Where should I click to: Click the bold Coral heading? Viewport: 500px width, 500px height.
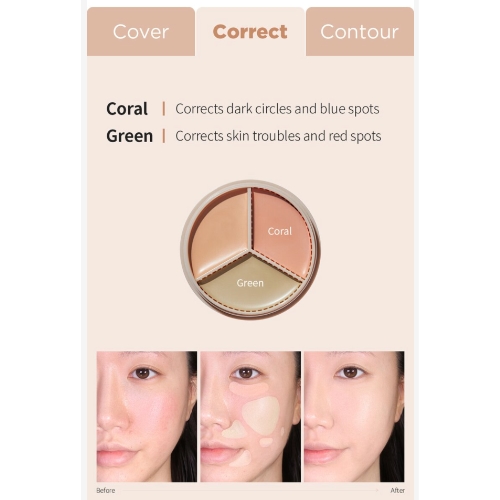127,109
